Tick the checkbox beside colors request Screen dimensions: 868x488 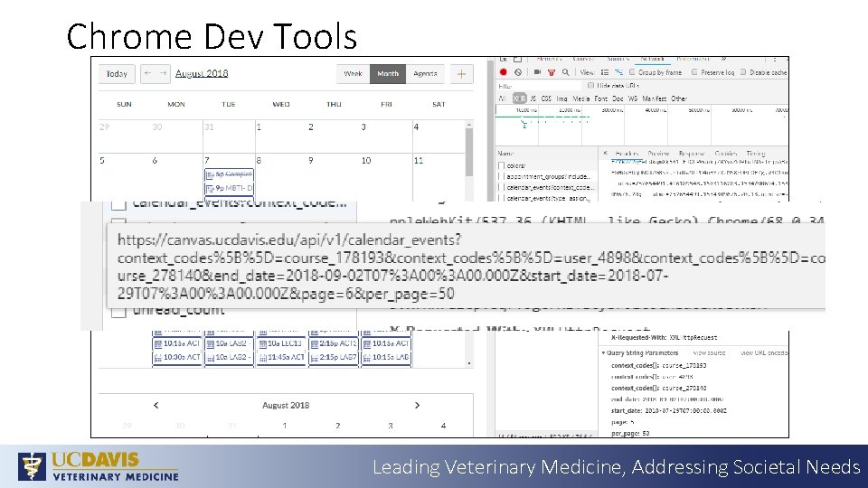[x=502, y=165]
